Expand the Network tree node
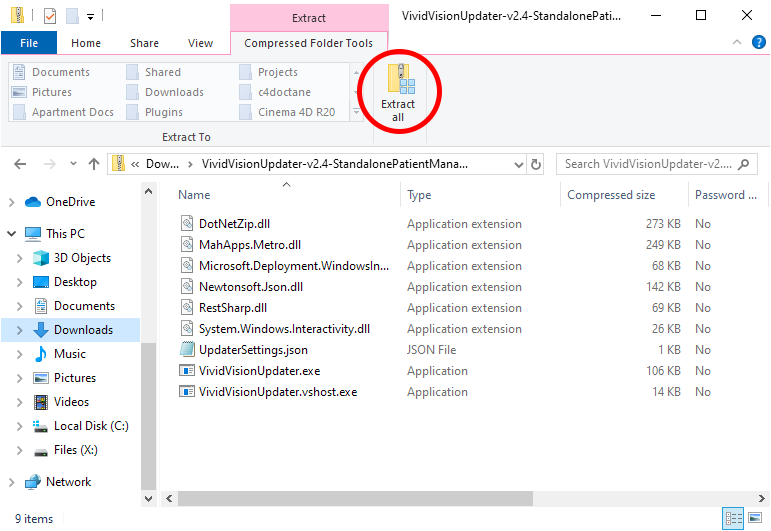 pos(12,482)
